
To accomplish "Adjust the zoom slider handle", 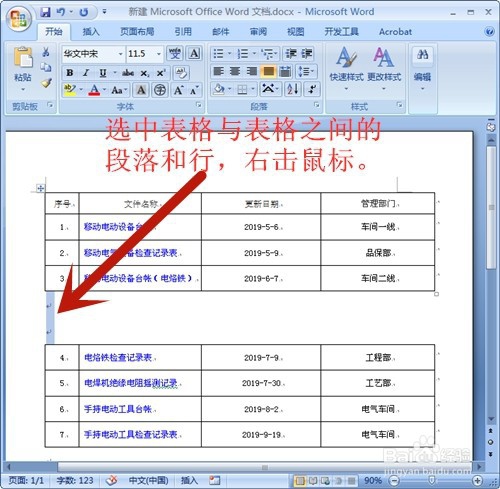I will (432, 480).
